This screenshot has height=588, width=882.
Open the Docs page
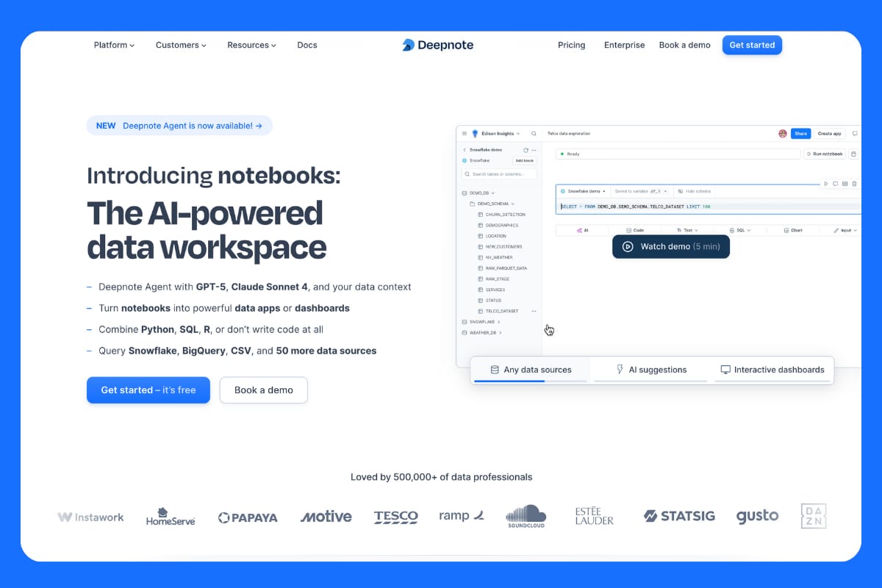click(x=307, y=45)
